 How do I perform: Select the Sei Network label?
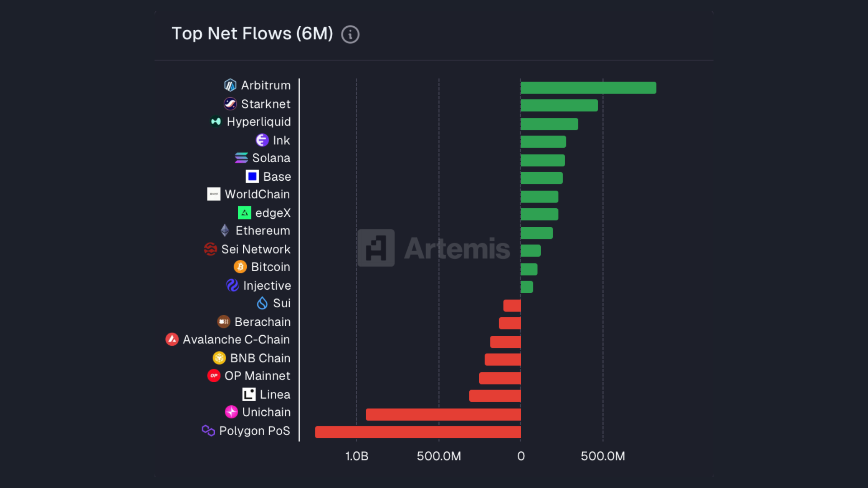coord(256,249)
